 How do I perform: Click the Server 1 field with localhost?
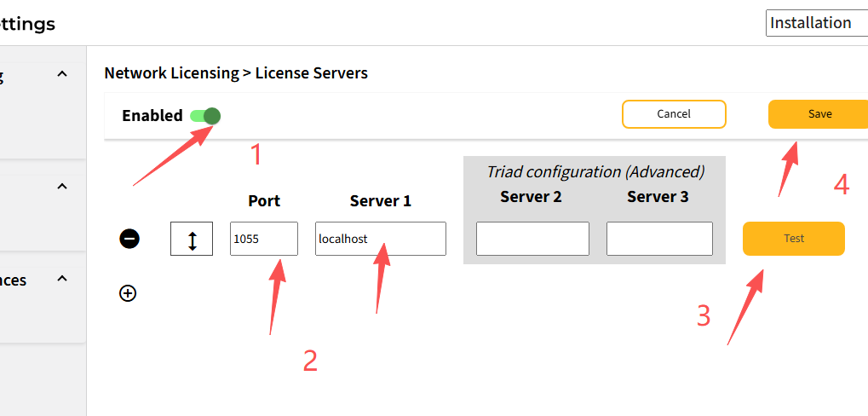(x=380, y=239)
